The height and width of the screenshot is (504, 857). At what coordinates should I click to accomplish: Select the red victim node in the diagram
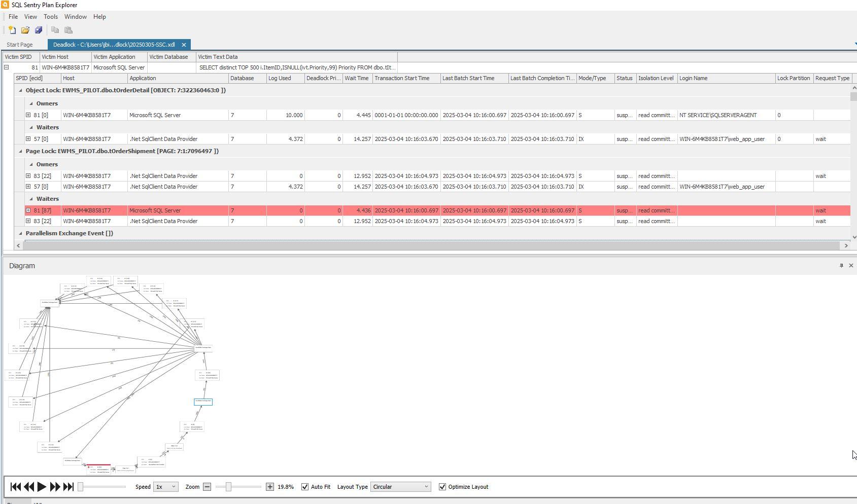point(98,469)
